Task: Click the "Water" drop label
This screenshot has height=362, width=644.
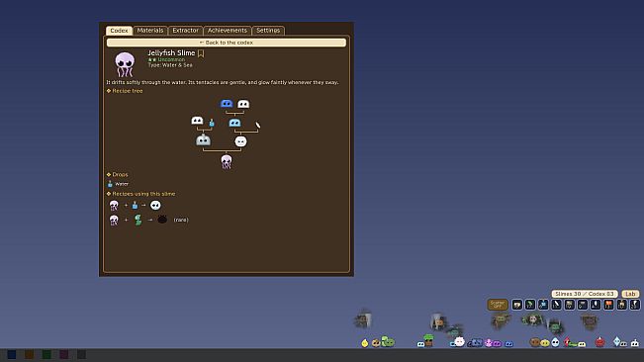Action: point(122,184)
